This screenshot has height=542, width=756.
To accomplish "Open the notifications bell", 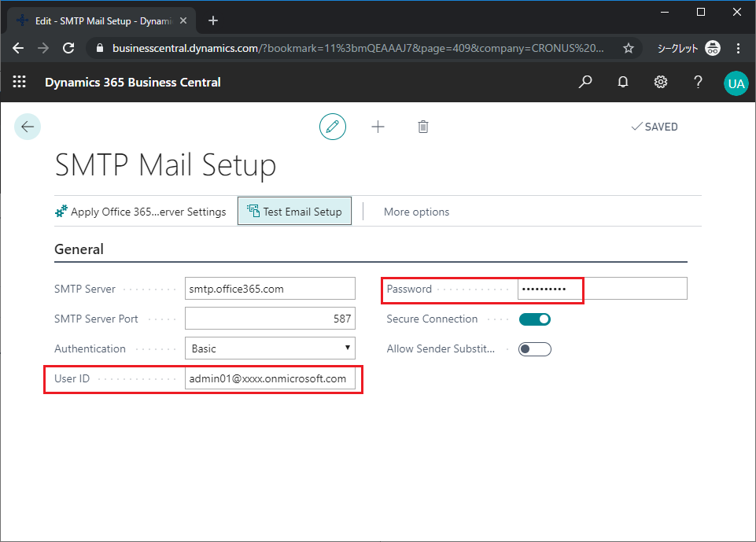I will [623, 82].
